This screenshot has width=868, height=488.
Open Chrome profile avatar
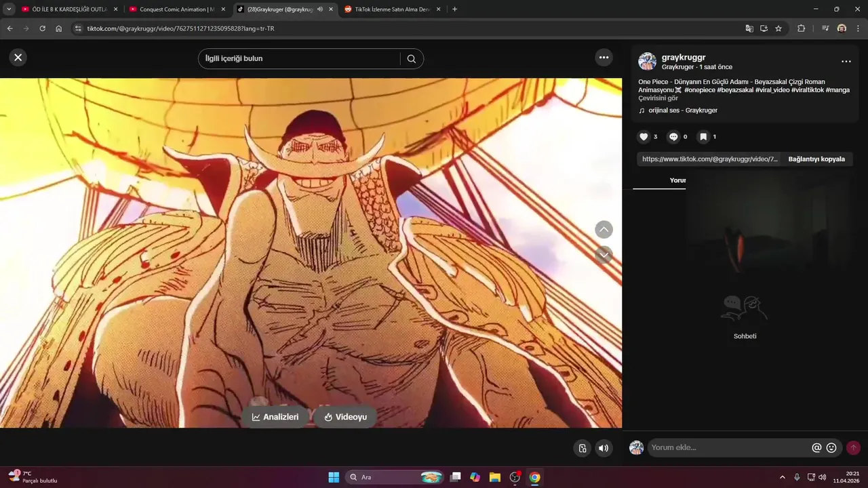coord(842,28)
